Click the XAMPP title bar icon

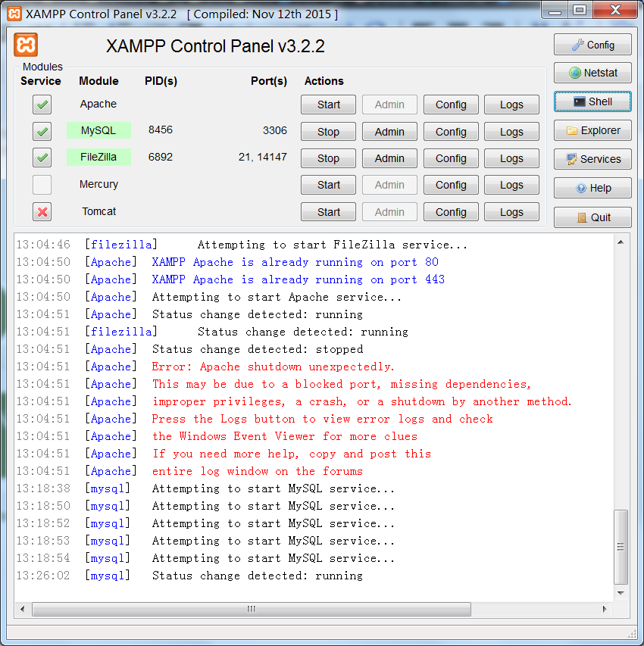click(14, 14)
